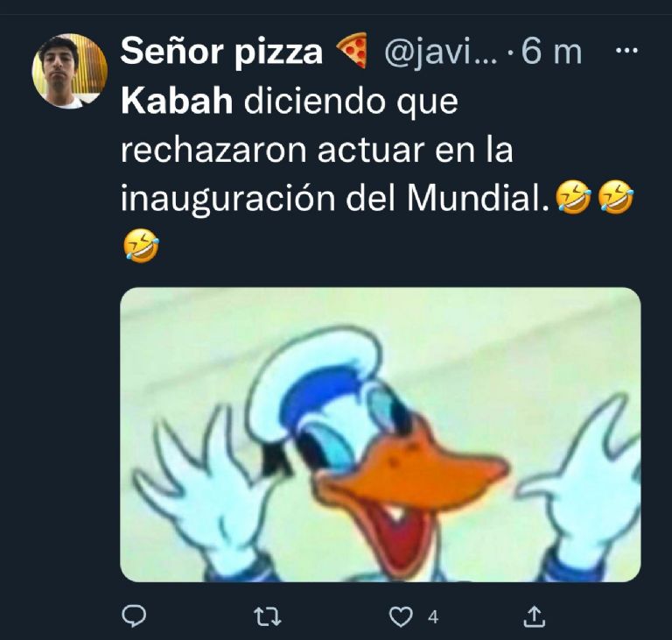Click the reply speech bubble icon
This screenshot has width=672, height=640.
[134, 616]
